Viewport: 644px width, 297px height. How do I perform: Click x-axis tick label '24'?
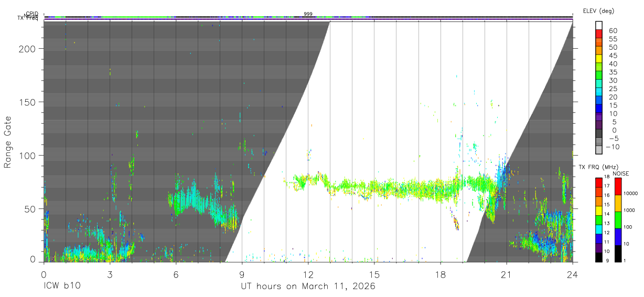click(572, 274)
